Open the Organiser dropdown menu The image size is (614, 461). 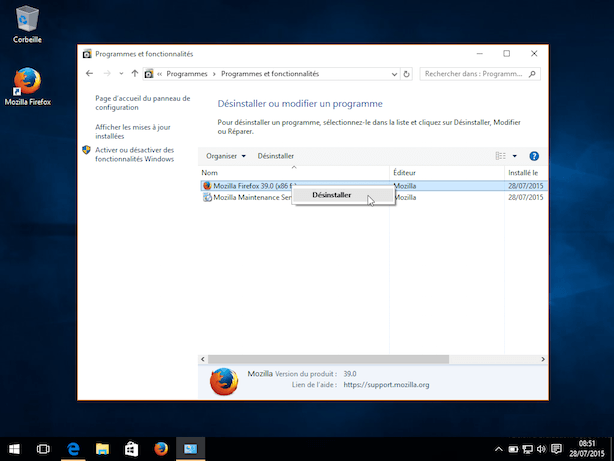click(226, 156)
